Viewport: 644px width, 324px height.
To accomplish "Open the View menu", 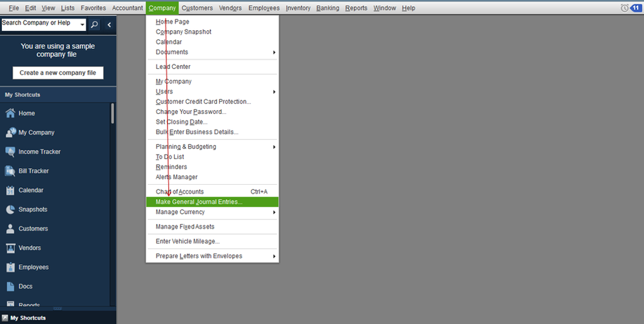I will pos(48,8).
